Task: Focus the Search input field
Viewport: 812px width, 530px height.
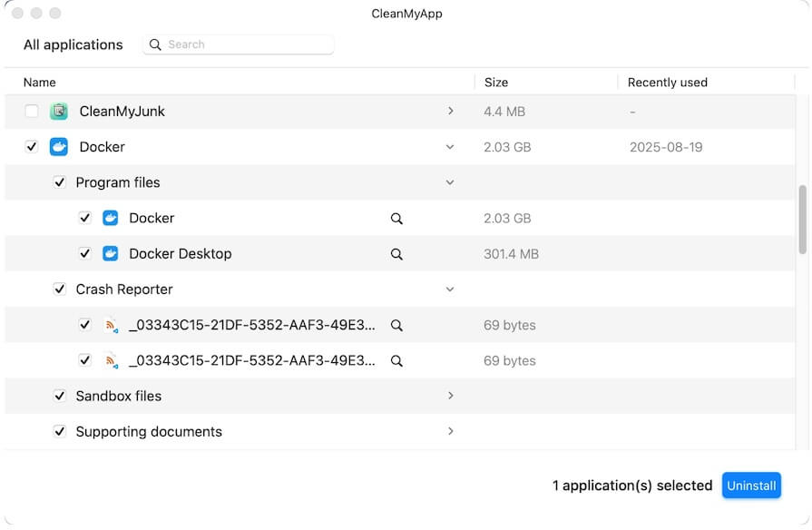Action: click(239, 44)
